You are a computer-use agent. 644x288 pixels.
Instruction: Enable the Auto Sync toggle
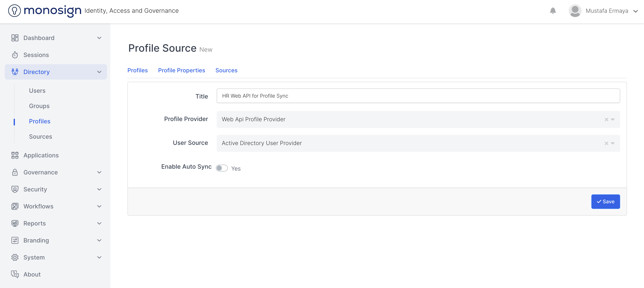tap(221, 168)
